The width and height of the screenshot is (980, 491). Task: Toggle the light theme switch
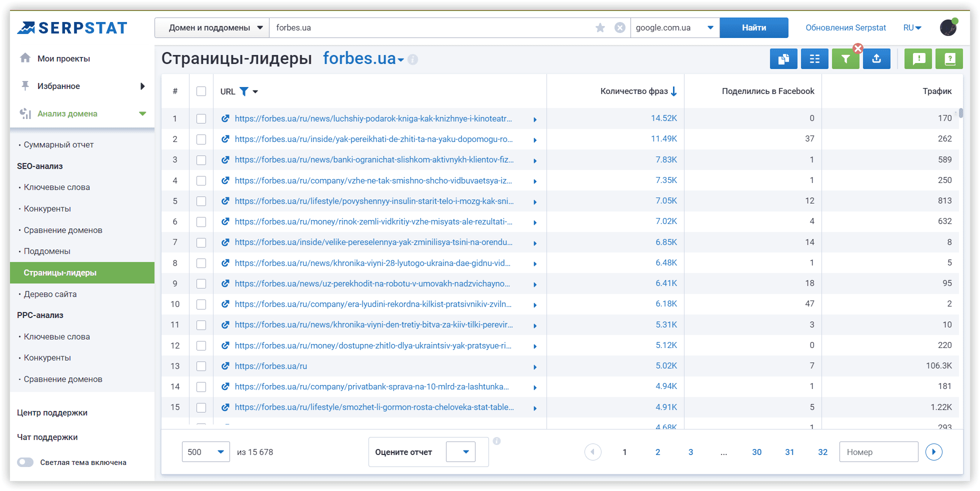[x=25, y=462]
